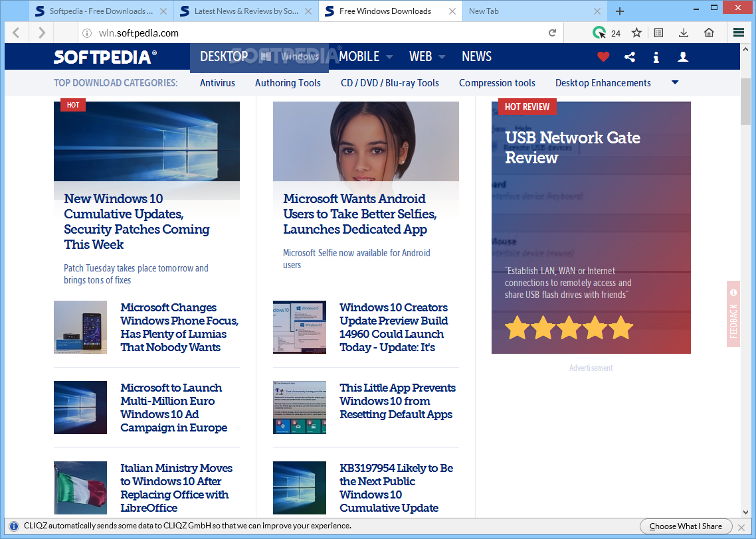
Task: Open the Authoring Tools category
Action: 288,83
